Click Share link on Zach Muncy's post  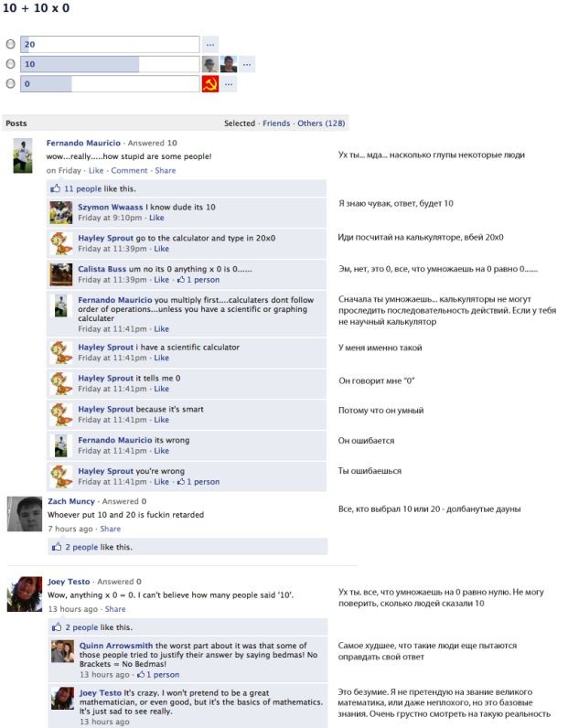pos(111,529)
